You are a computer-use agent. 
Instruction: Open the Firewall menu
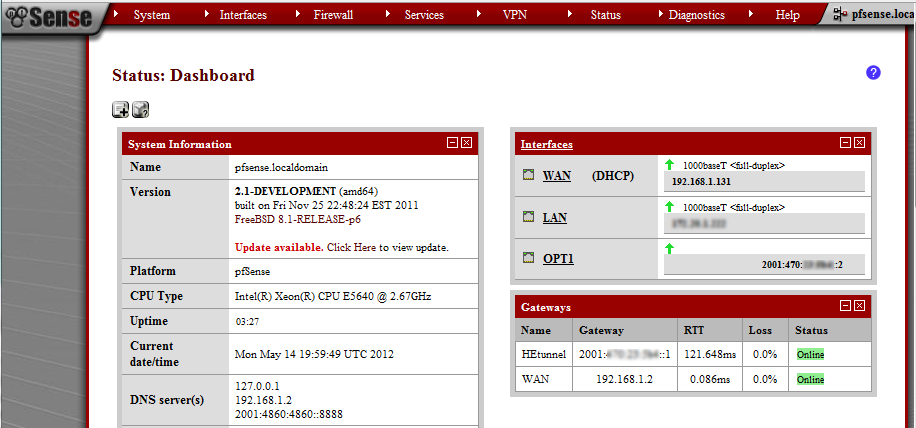pos(333,15)
